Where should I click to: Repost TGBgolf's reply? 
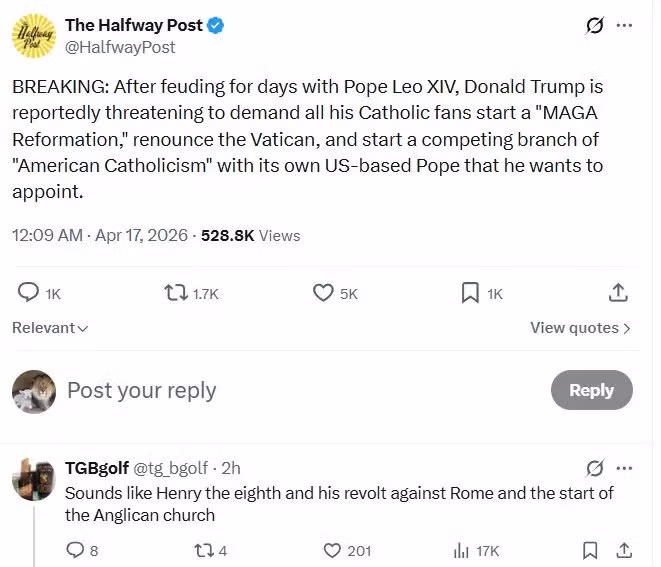point(201,550)
